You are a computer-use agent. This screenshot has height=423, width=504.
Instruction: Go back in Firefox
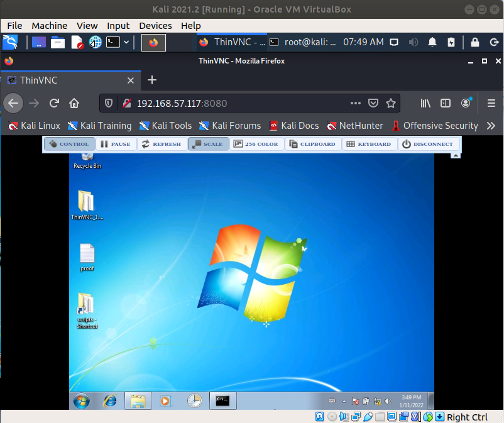13,103
